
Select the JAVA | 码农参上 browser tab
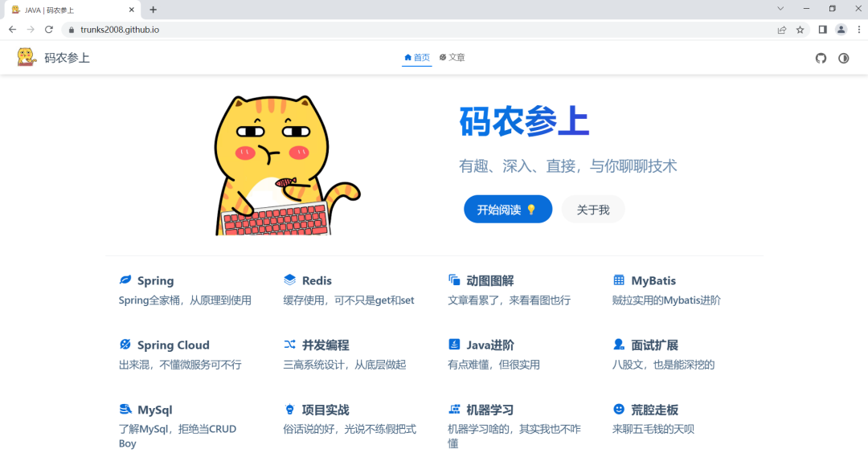click(x=72, y=10)
